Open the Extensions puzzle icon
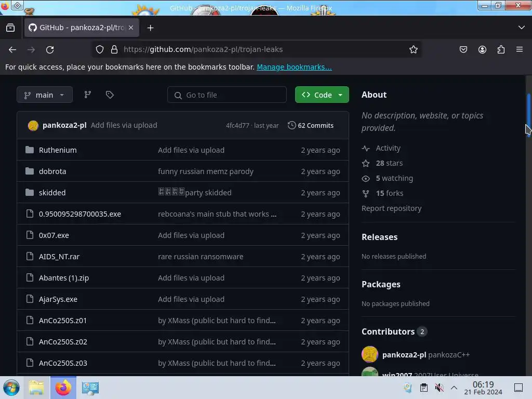This screenshot has height=399, width=532. [x=501, y=49]
